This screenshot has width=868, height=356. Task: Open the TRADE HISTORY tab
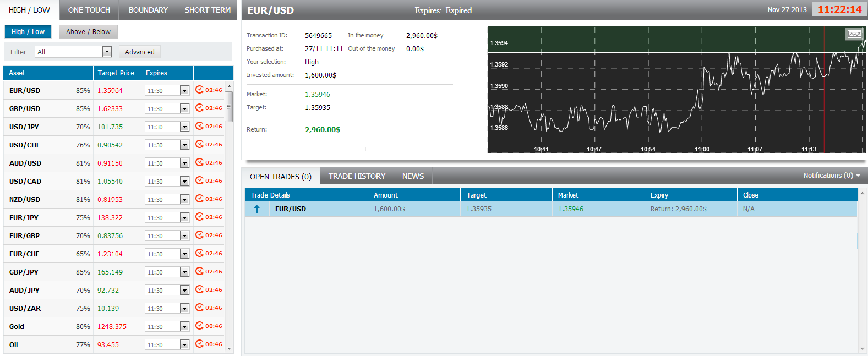tap(357, 176)
